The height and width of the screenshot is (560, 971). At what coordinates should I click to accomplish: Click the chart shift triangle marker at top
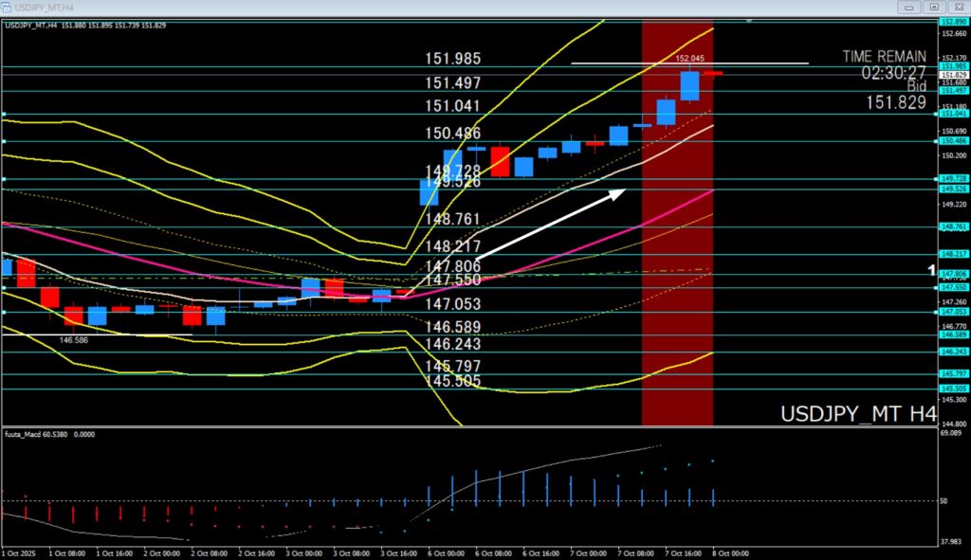749,20
